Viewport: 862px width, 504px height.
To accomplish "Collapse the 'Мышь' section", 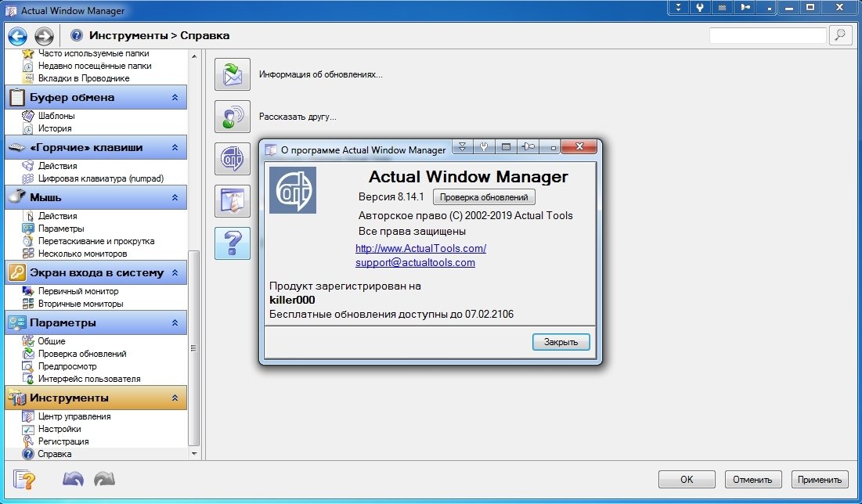I will point(175,198).
